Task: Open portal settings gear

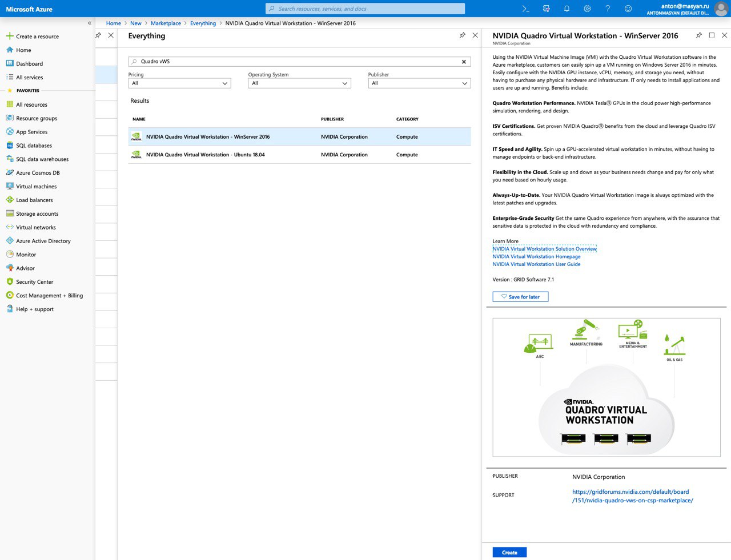Action: click(587, 9)
